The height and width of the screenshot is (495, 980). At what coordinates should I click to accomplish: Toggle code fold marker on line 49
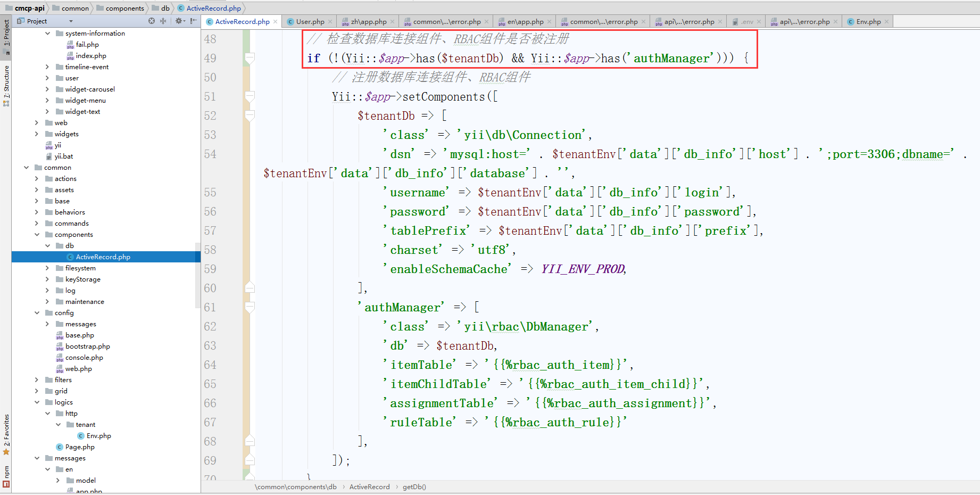[x=250, y=58]
